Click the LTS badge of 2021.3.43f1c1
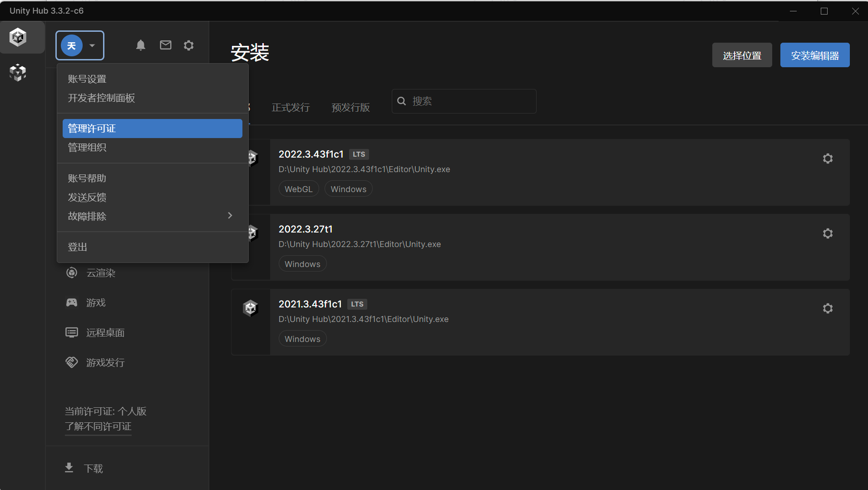This screenshot has width=868, height=490. click(357, 304)
